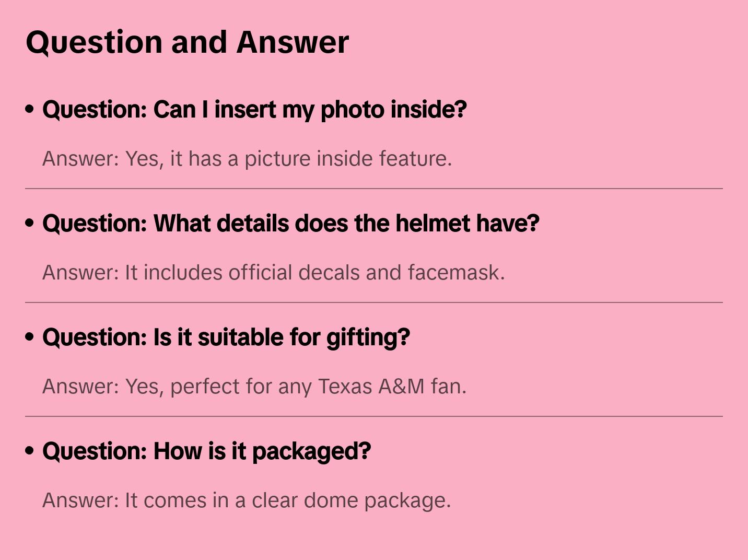Select the question "Can I insert my photo inside?"
Viewport: 748px width, 560px height.
(x=254, y=110)
